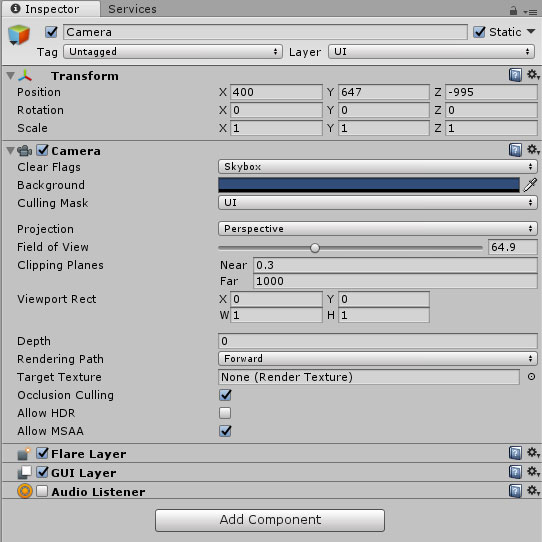Click the Add Component button

[x=270, y=520]
